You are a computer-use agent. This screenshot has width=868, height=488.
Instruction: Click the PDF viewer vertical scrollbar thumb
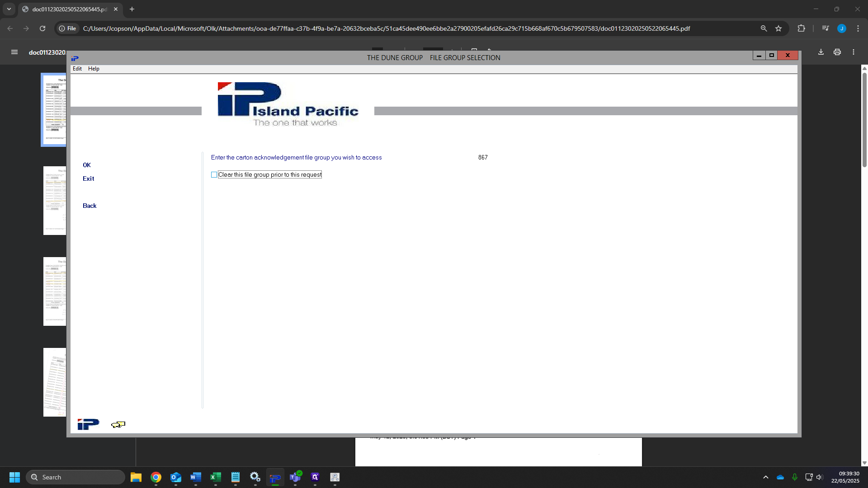tap(864, 120)
